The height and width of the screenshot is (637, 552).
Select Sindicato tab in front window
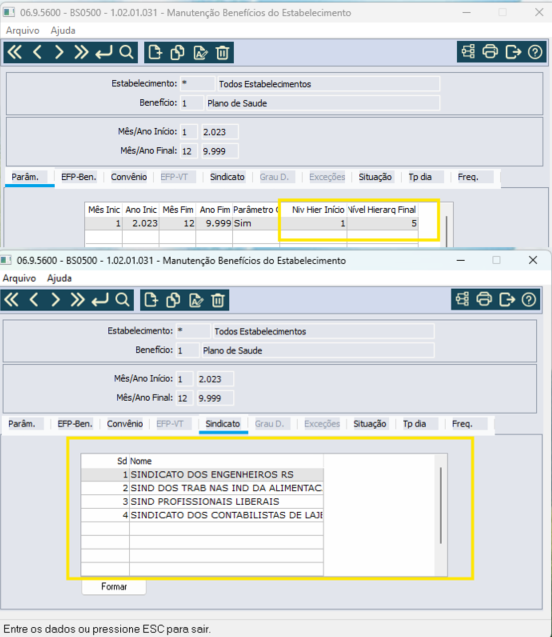coord(223,424)
